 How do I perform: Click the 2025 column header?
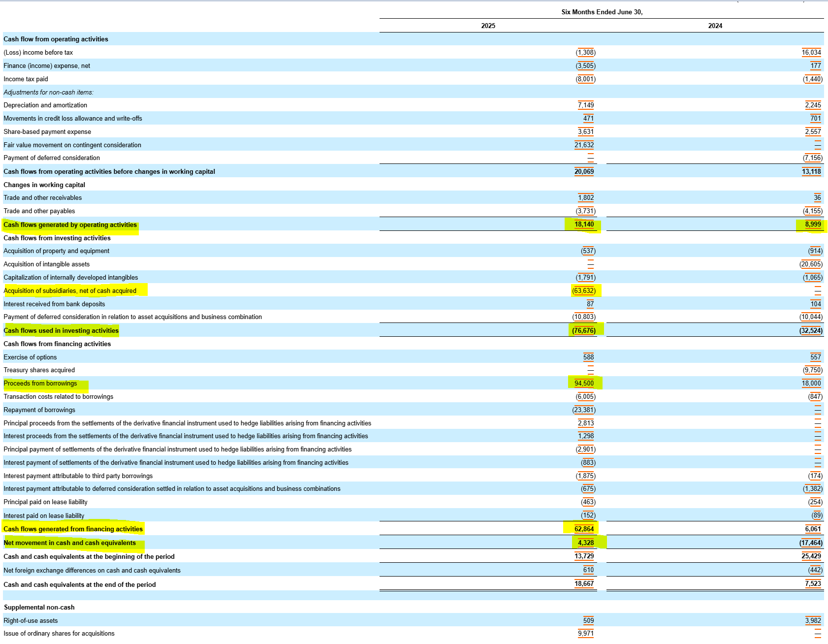coord(488,26)
